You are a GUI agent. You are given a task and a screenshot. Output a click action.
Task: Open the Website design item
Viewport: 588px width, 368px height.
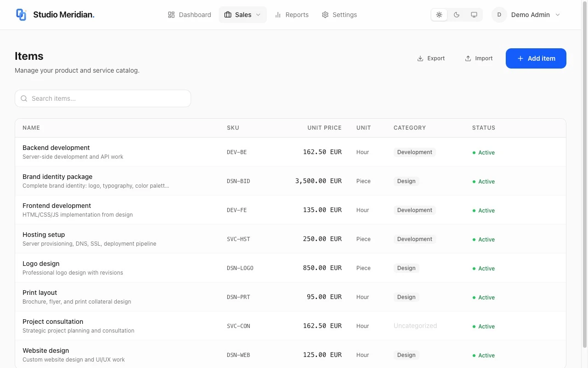(x=45, y=351)
